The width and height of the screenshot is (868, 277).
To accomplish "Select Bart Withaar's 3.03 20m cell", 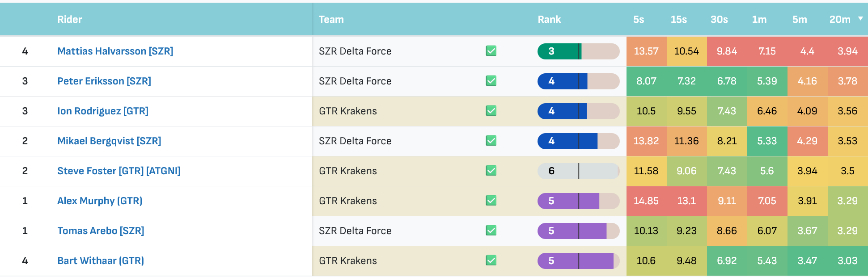I will 847,261.
